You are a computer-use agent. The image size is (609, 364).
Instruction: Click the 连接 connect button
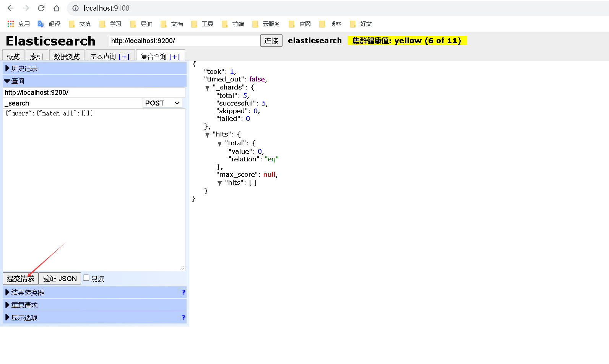(x=271, y=41)
